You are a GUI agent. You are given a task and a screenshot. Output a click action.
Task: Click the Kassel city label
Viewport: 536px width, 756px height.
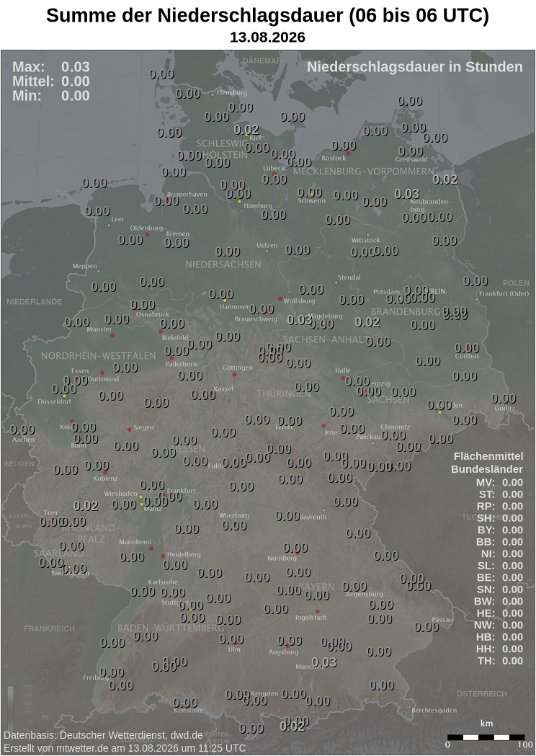223,388
